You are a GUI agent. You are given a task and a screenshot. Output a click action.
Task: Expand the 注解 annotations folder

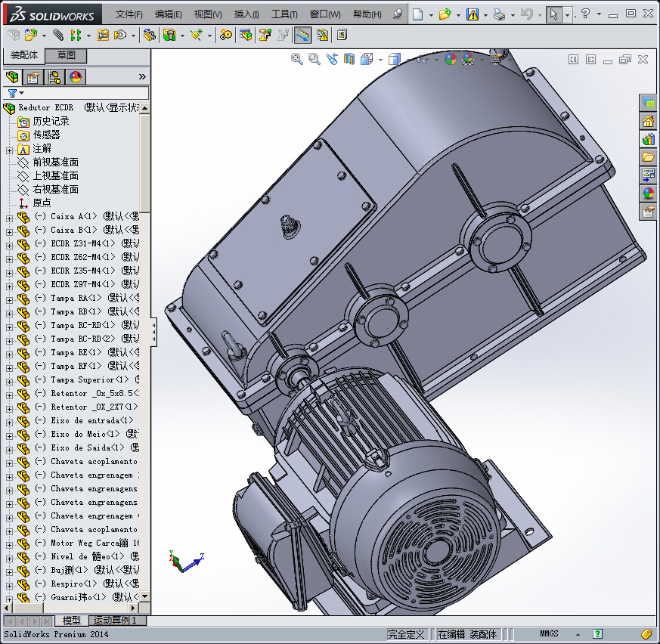pos(9,149)
